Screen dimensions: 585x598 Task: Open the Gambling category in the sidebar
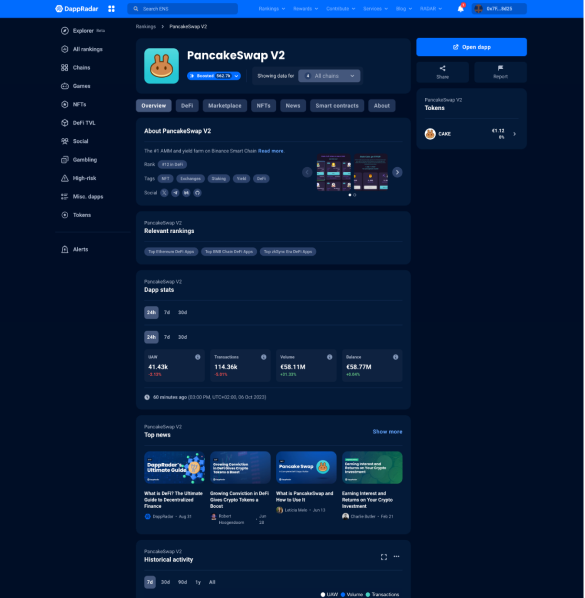(x=79, y=159)
